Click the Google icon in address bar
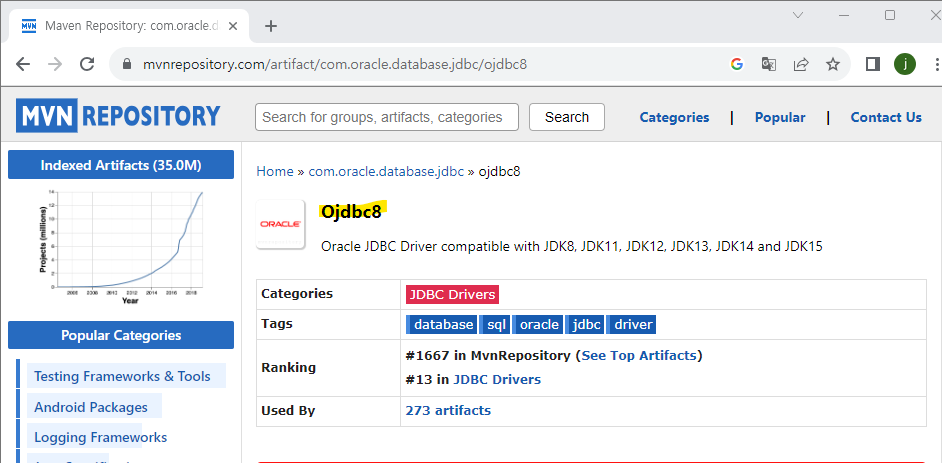 pos(737,64)
